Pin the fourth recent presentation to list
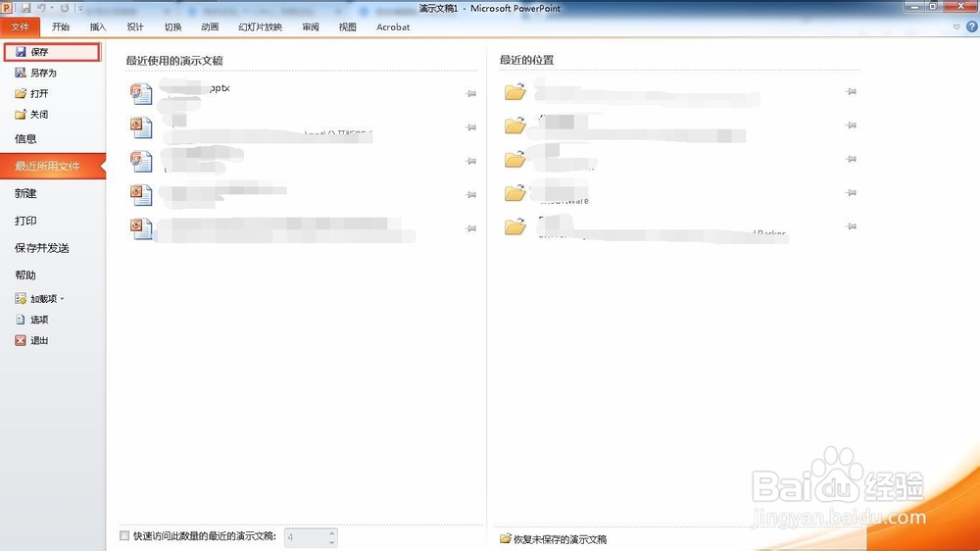 tap(470, 195)
